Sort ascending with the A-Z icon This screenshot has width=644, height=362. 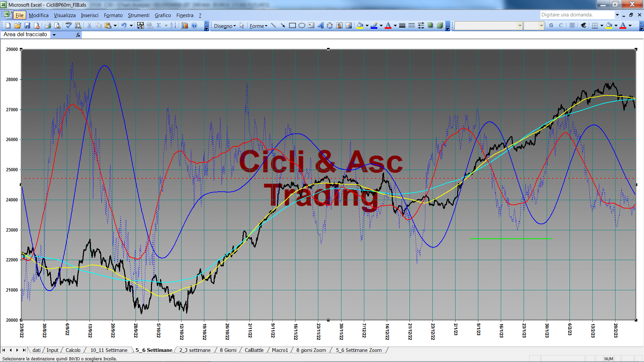coord(173,25)
